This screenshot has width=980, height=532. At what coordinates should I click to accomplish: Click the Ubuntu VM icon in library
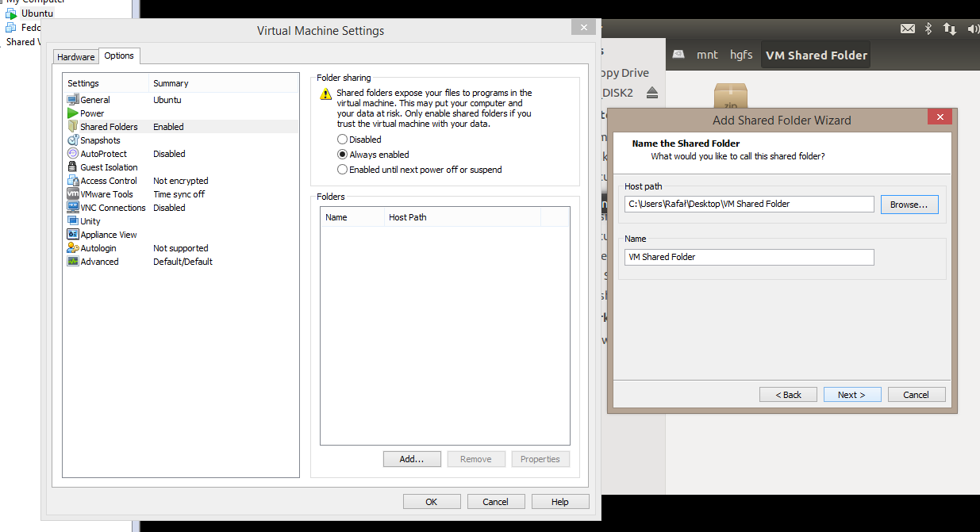coord(11,13)
